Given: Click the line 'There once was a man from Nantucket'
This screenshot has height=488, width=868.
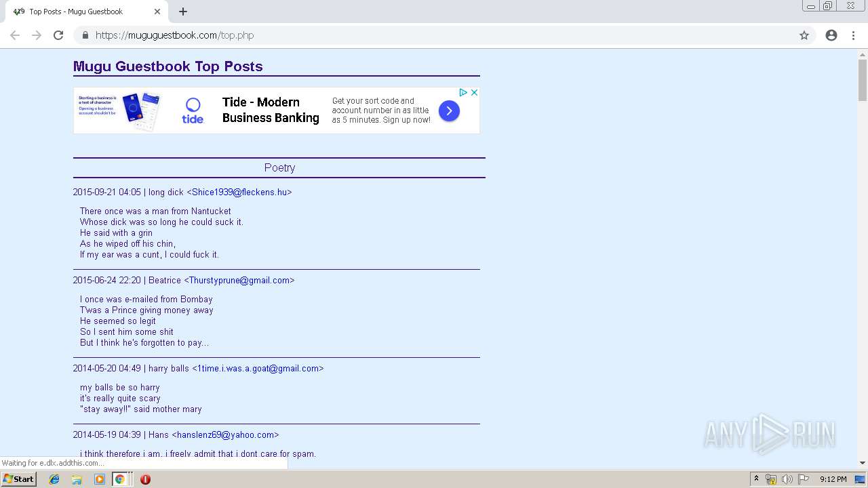Looking at the screenshot, I should click(155, 211).
